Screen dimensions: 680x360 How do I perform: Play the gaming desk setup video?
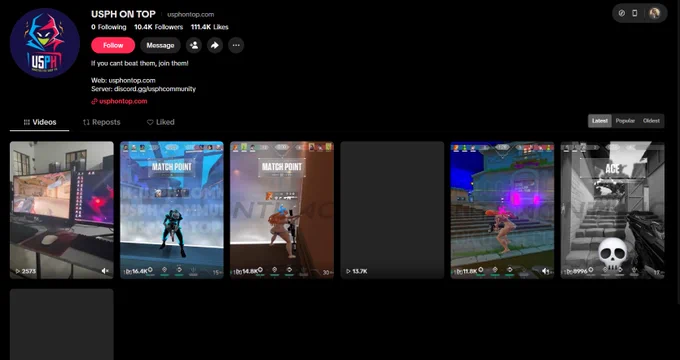coord(62,210)
